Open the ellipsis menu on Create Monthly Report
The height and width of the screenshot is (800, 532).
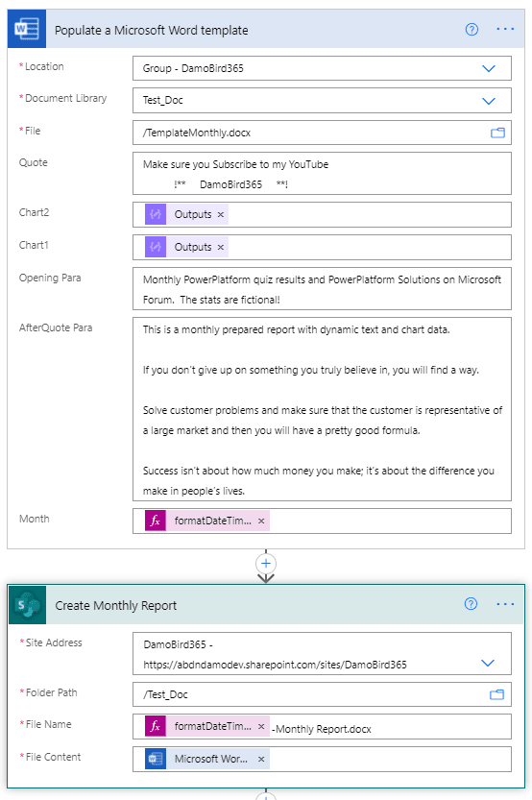point(505,604)
